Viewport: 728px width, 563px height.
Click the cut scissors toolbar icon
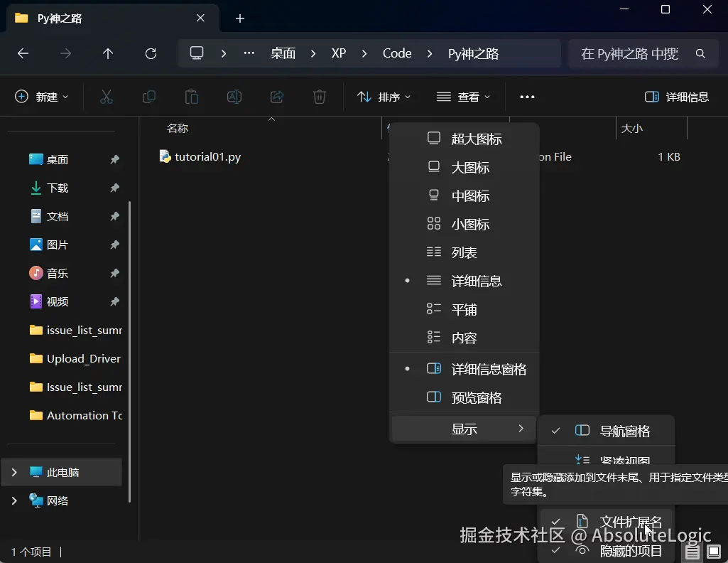107,97
